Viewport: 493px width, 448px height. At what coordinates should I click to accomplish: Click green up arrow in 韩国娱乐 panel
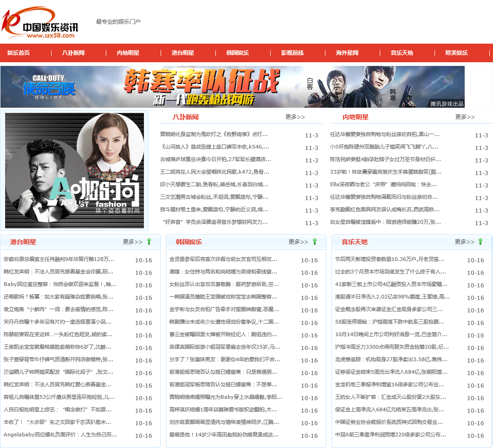point(315,241)
